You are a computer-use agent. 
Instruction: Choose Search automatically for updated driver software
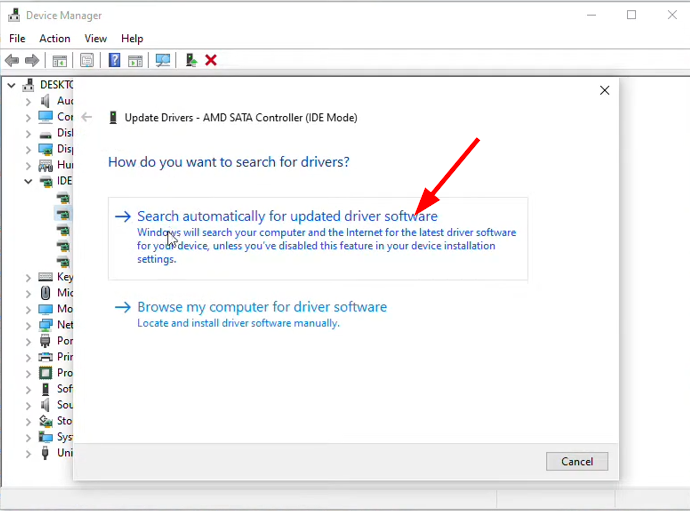[318, 238]
